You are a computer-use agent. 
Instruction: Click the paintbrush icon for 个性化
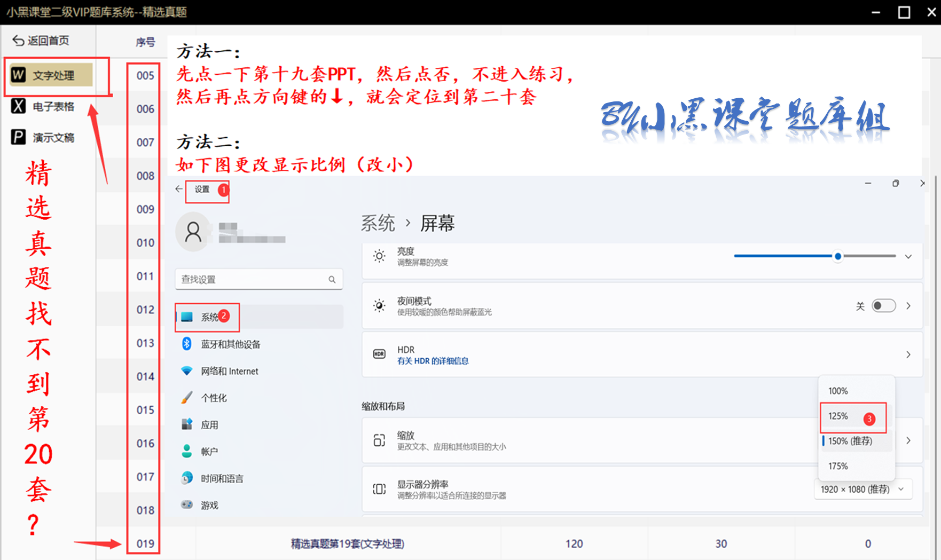(x=186, y=398)
